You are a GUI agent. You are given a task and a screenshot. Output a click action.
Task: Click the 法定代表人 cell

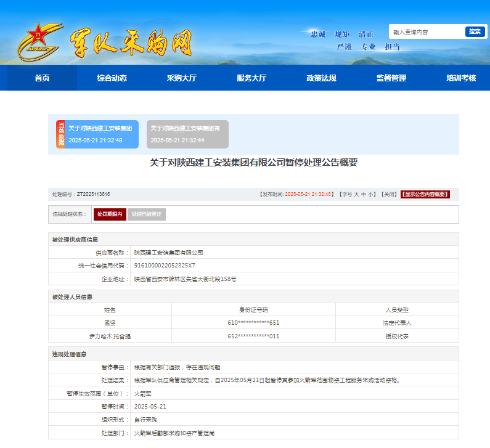point(397,323)
